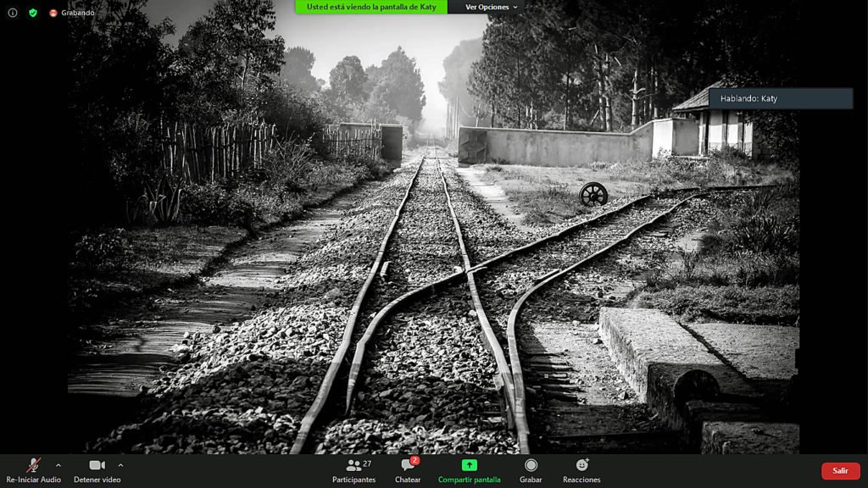Viewport: 868px width, 488px height.
Task: Click the participant count 27
Action: click(367, 463)
